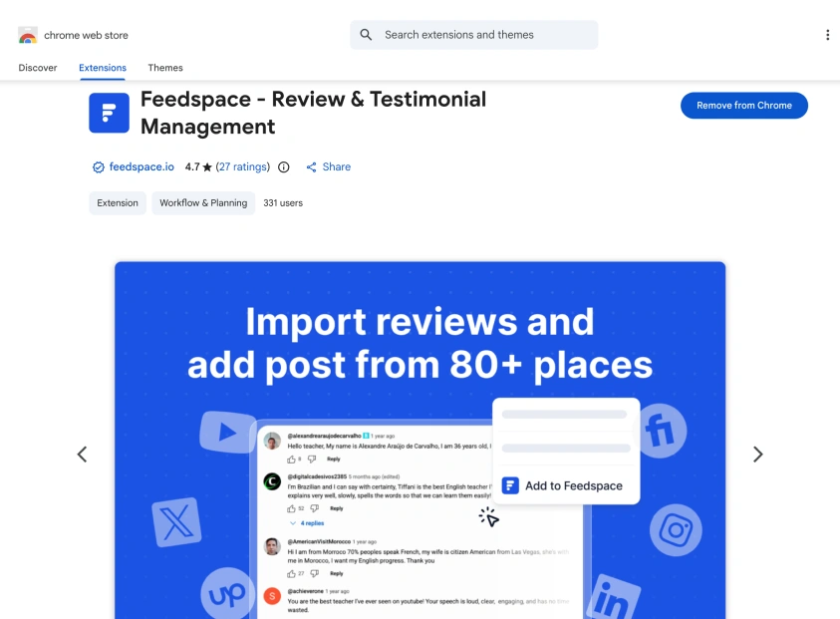Viewport: 840px width, 619px height.
Task: Open the Workflow & Planning category chip
Action: click(x=203, y=203)
